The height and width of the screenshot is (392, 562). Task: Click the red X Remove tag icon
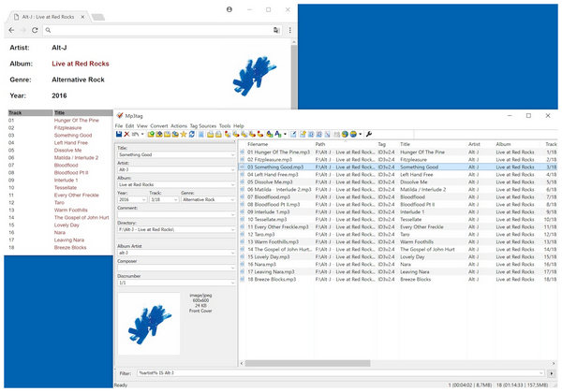pos(126,134)
